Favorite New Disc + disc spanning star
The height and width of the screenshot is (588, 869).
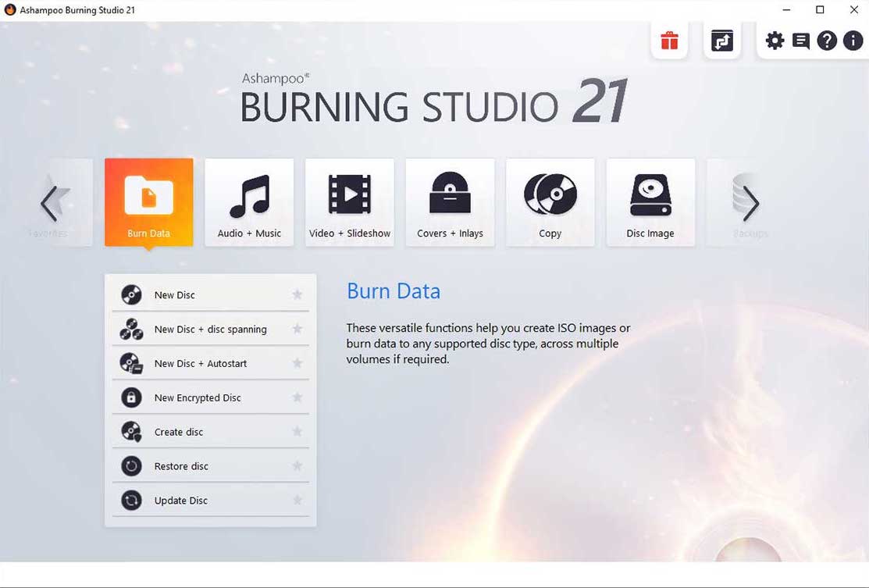(297, 329)
